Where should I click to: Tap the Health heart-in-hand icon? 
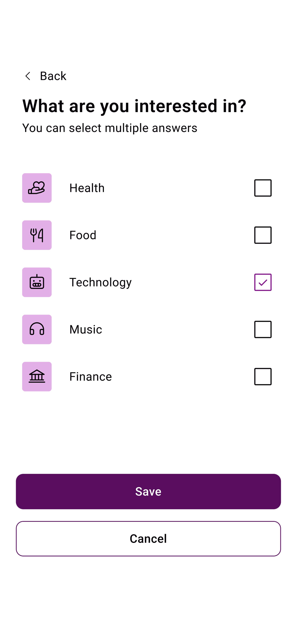37,188
